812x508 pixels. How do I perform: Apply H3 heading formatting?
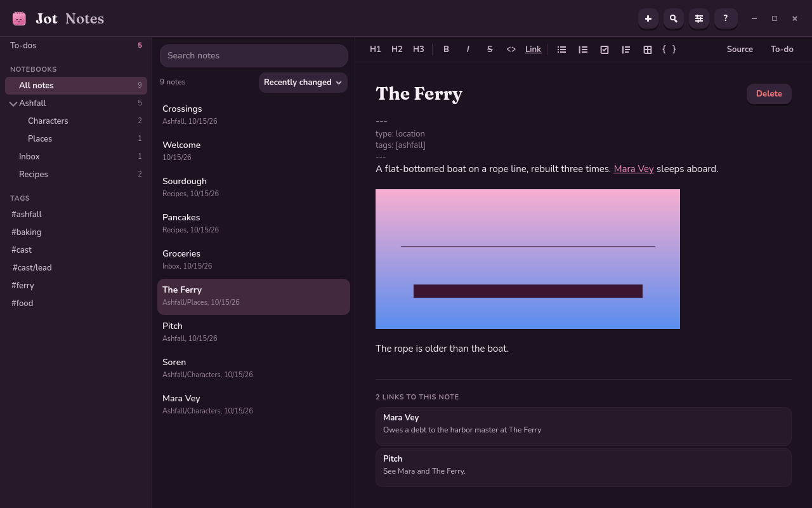click(419, 49)
